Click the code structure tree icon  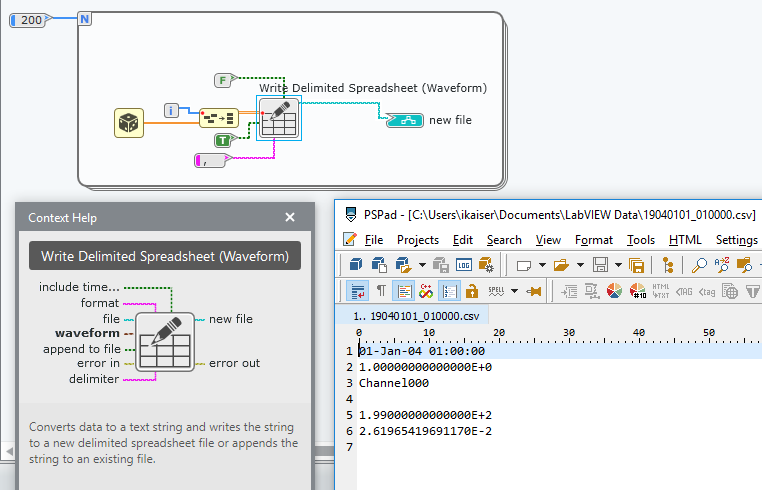668,265
